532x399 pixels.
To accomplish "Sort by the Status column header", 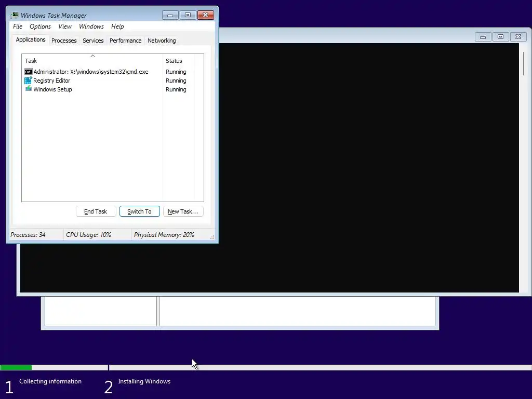I will pos(179,61).
